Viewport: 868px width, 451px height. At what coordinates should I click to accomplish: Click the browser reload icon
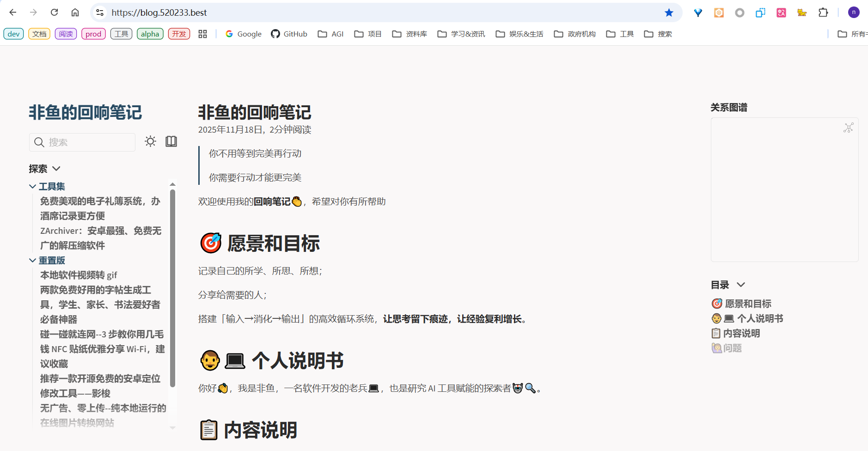(x=55, y=12)
